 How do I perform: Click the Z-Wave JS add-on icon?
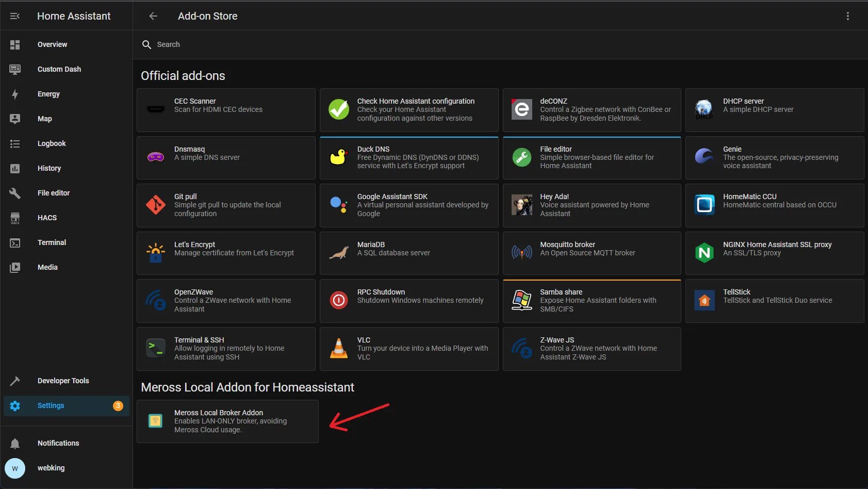(x=521, y=348)
